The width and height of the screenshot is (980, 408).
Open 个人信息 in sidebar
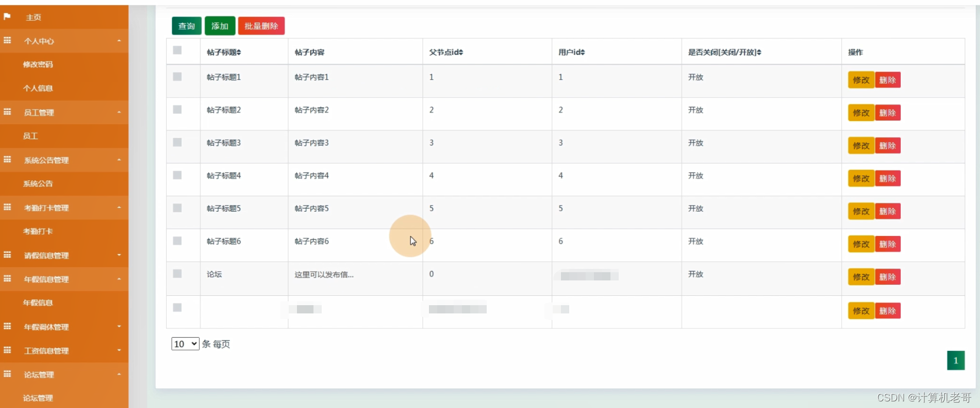tap(38, 88)
